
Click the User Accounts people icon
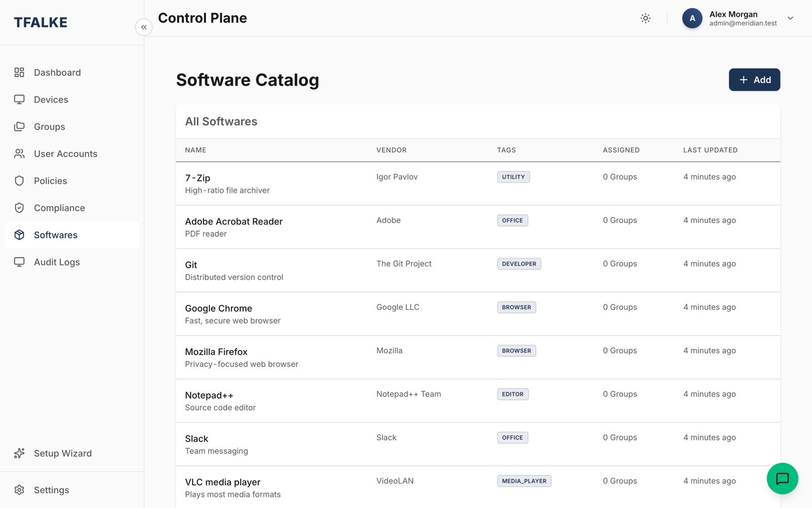[x=19, y=153]
